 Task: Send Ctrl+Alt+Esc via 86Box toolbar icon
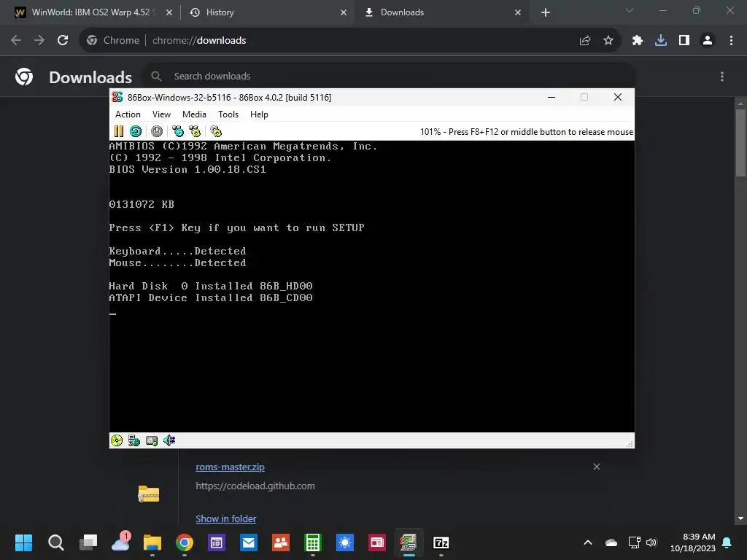point(195,131)
